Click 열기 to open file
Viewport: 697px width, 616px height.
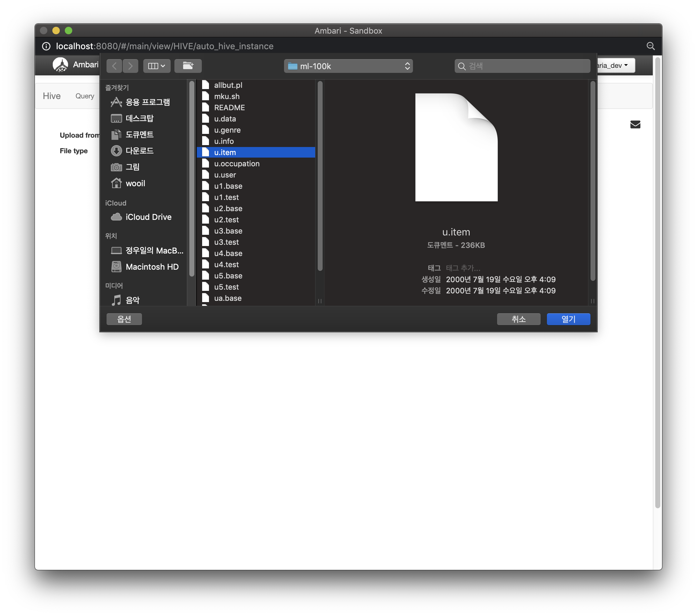tap(568, 319)
